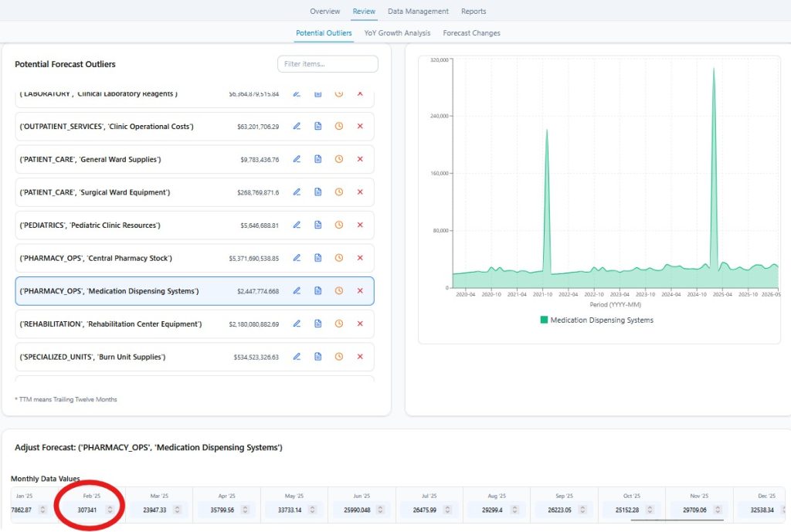
Task: Delete Surgical Ward Equipment with red X
Action: tap(360, 191)
